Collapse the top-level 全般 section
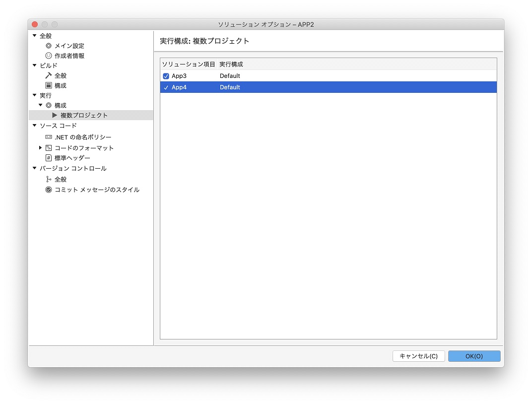This screenshot has height=404, width=532. tap(35, 35)
